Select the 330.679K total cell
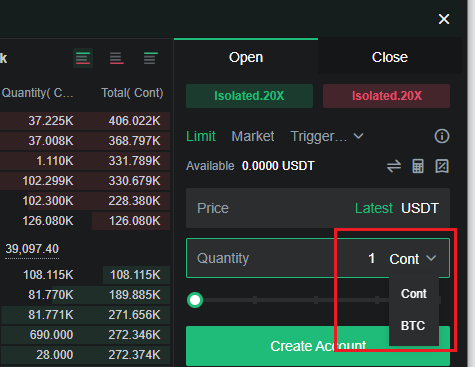475x367 pixels. click(135, 181)
